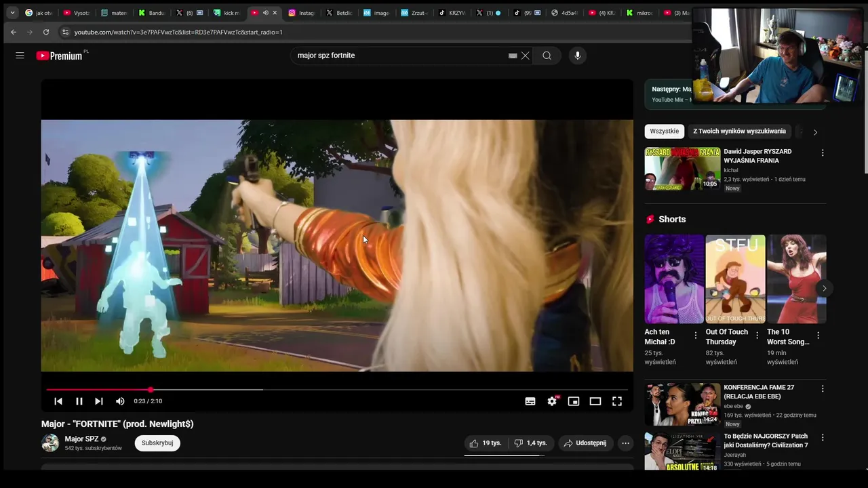Viewport: 868px width, 488px height.
Task: Select Z Twoich wyników wyszukiwania chip
Action: click(739, 131)
